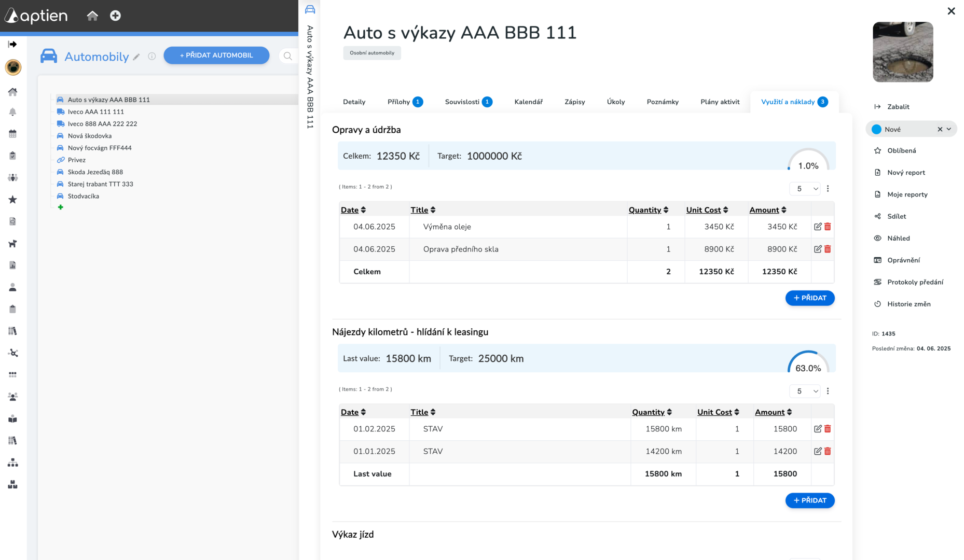Open page size dropdown for Opravy table
This screenshot has width=964, height=560.
pyautogui.click(x=805, y=189)
